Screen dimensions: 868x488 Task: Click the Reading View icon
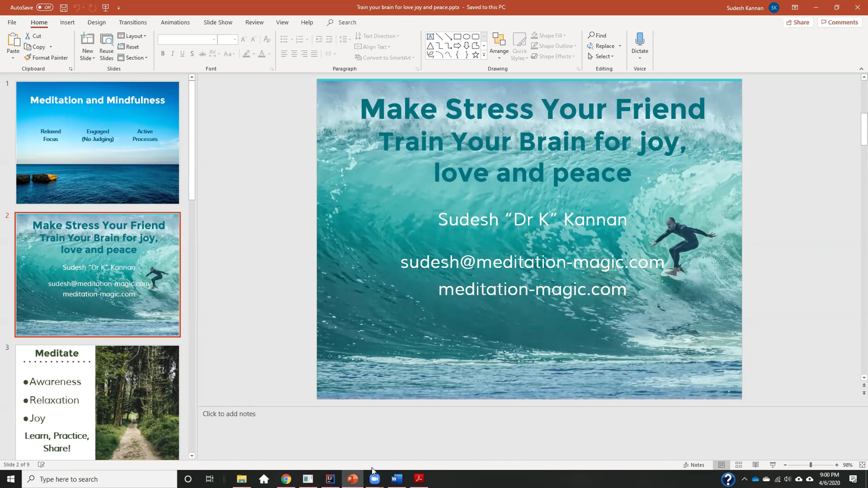click(756, 465)
